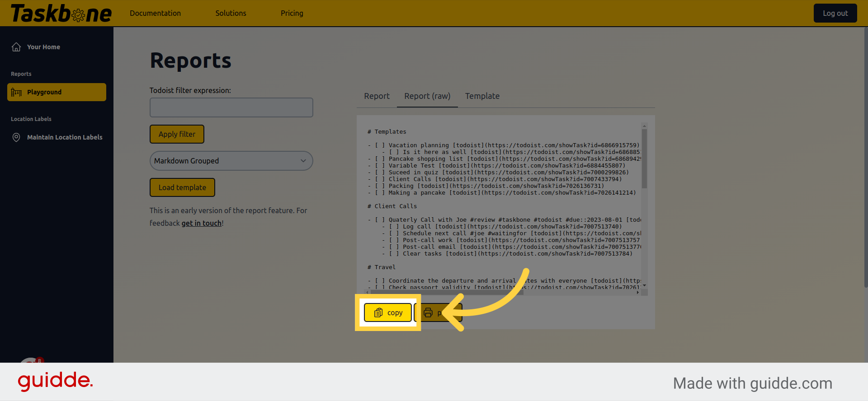The height and width of the screenshot is (401, 868).
Task: Click the report's vertical scrollbar
Action: tap(644, 158)
